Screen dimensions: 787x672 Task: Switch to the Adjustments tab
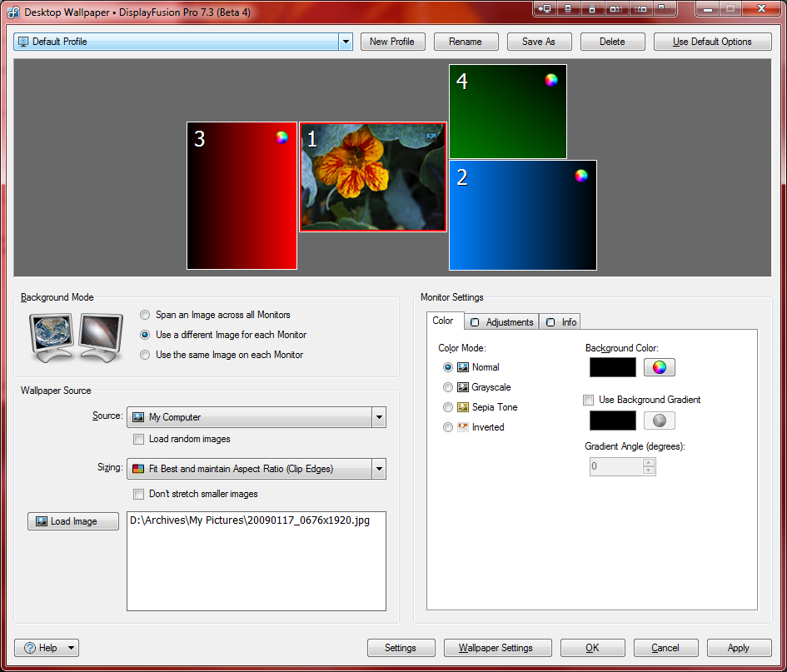[x=501, y=321]
